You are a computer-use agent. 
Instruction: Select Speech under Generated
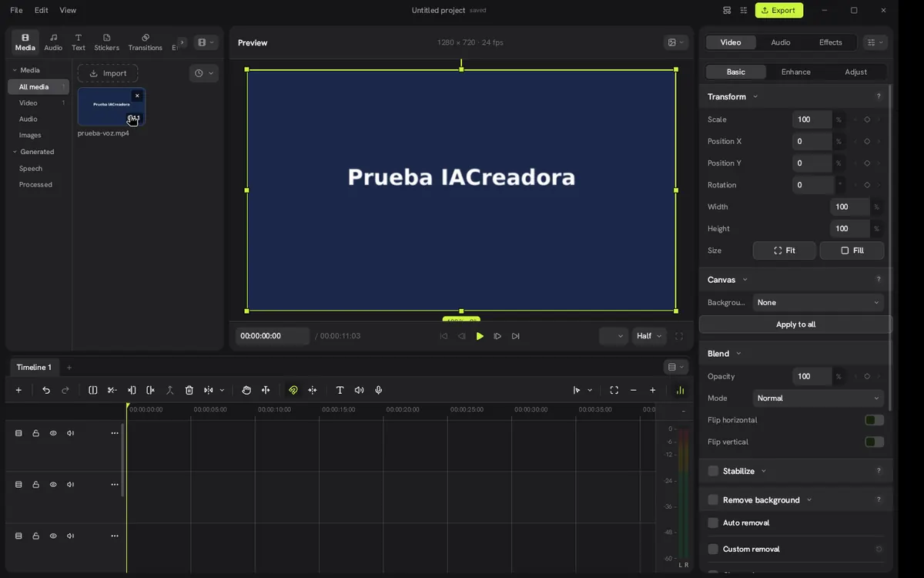(x=31, y=168)
